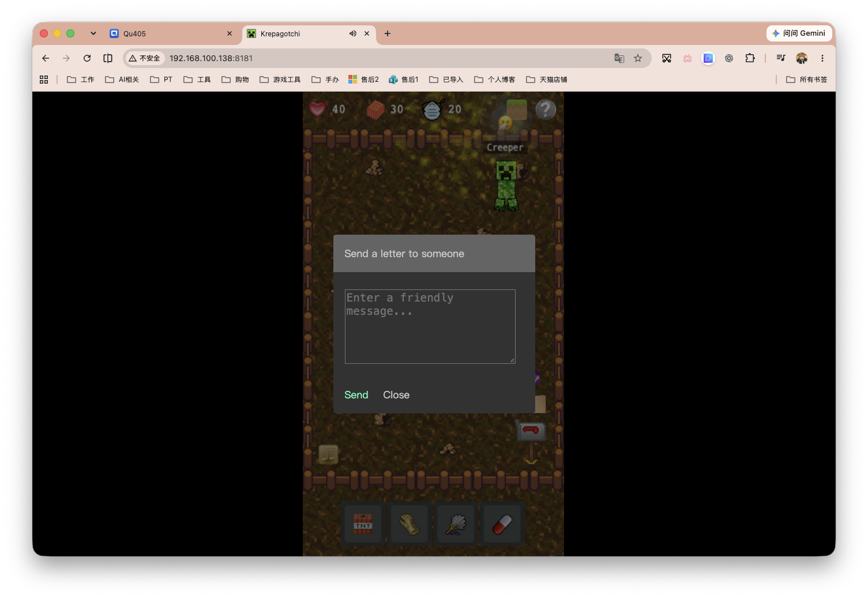Open the extensions puzzle menu
This screenshot has width=868, height=599.
pyautogui.click(x=750, y=58)
